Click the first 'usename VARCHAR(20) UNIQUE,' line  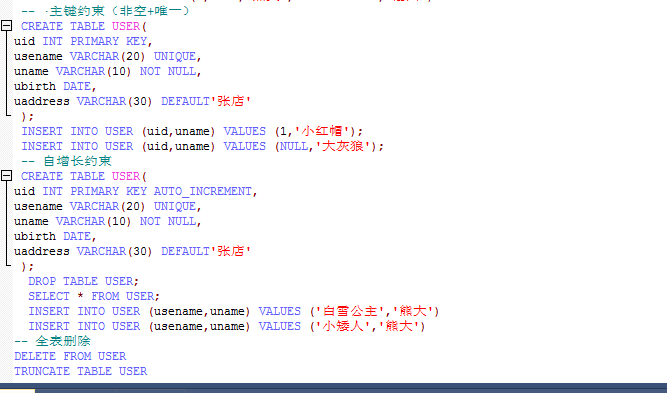pyautogui.click(x=108, y=56)
